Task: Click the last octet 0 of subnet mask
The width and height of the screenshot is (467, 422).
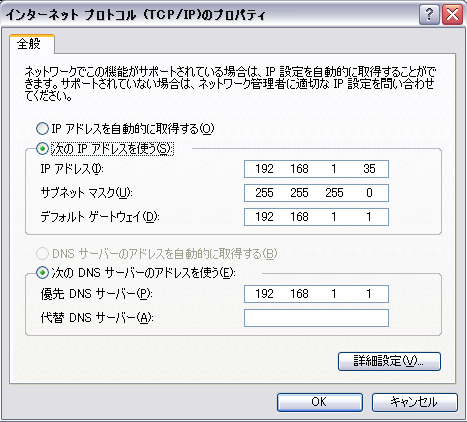Action: 369,193
